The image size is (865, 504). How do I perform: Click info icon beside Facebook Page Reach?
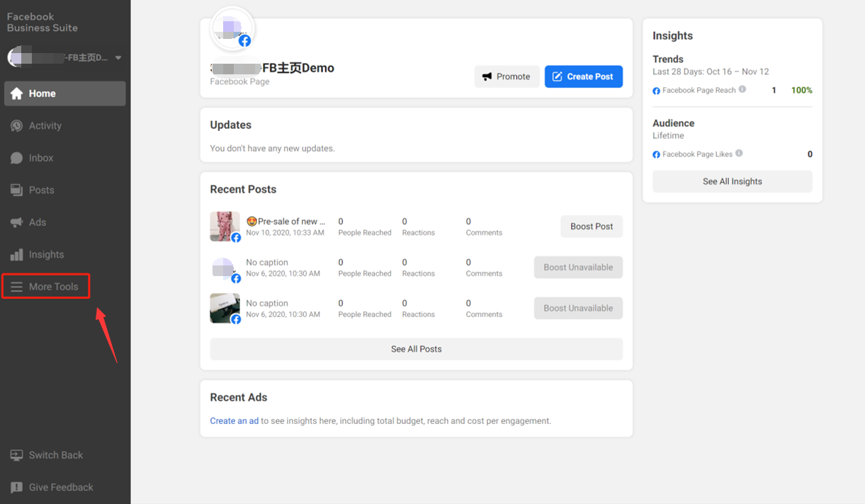[742, 89]
